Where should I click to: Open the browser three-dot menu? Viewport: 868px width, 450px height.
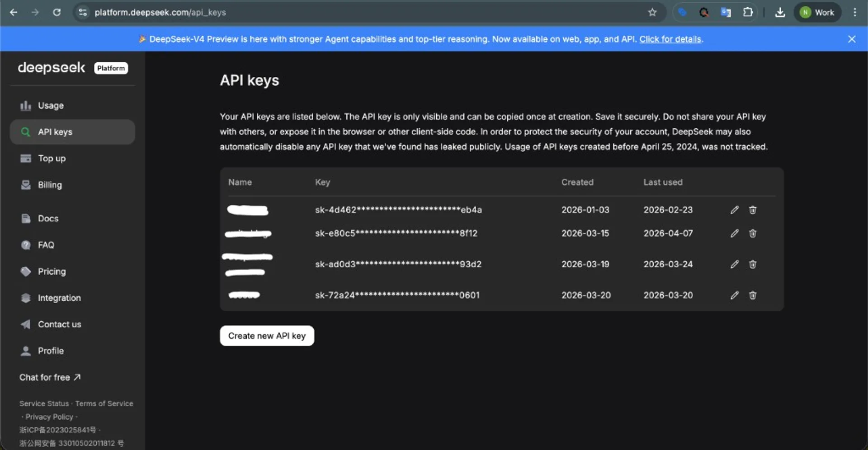tap(854, 12)
